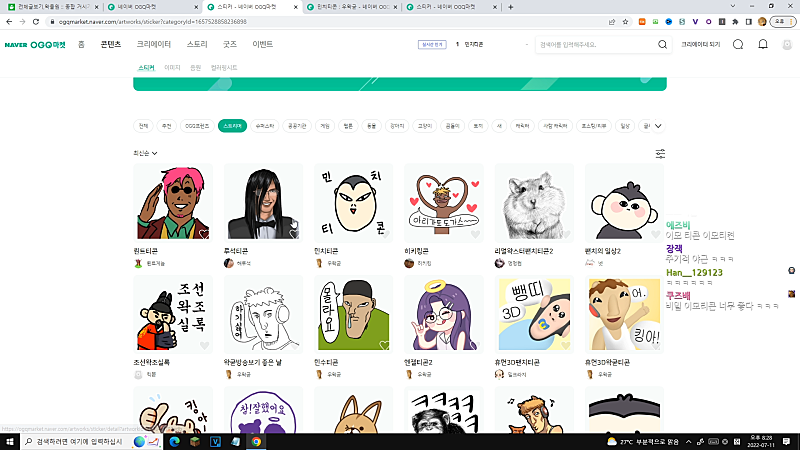Click creator avatar under 리얼왁스터펀치티콘2
This screenshot has height=450, width=800.
pos(499,263)
